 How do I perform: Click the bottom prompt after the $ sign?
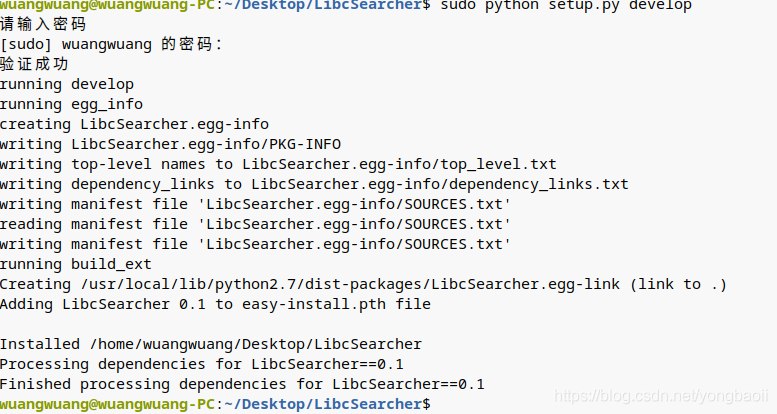point(440,404)
